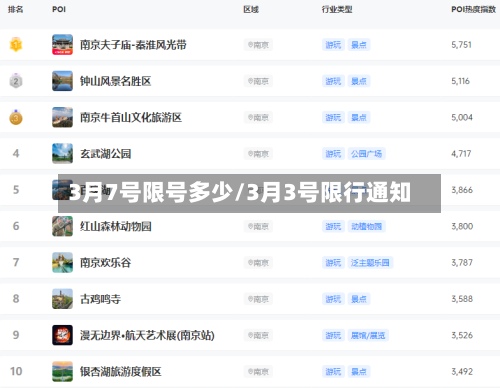This screenshot has width=500, height=388.
Task: Click 游玩 tag in 南京欢乐谷 row
Action: pyautogui.click(x=333, y=263)
